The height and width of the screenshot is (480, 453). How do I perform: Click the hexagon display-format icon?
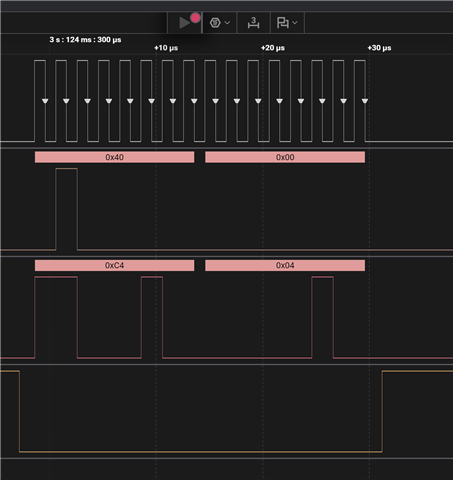[x=215, y=23]
